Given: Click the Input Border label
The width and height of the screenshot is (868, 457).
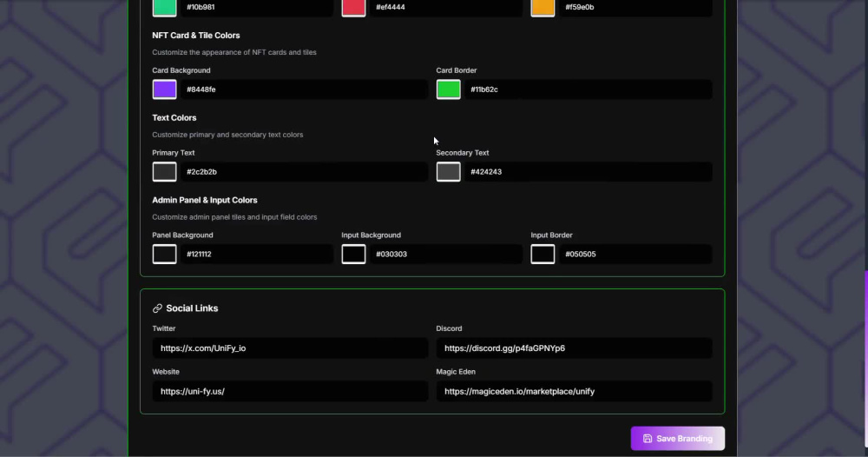Looking at the screenshot, I should coord(551,235).
